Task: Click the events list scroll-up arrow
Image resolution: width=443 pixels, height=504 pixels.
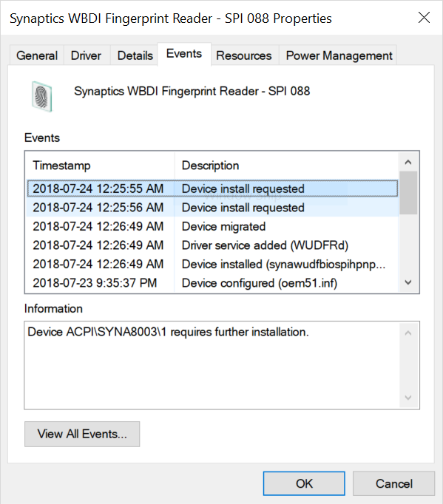Action: (408, 162)
